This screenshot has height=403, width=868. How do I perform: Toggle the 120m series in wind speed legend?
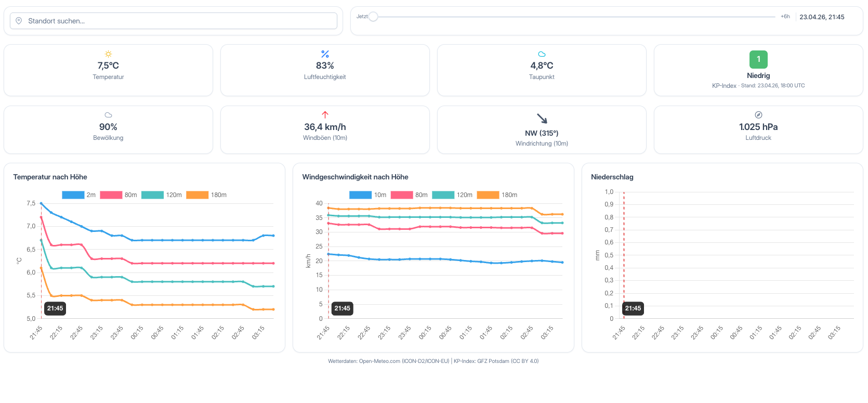(x=452, y=195)
